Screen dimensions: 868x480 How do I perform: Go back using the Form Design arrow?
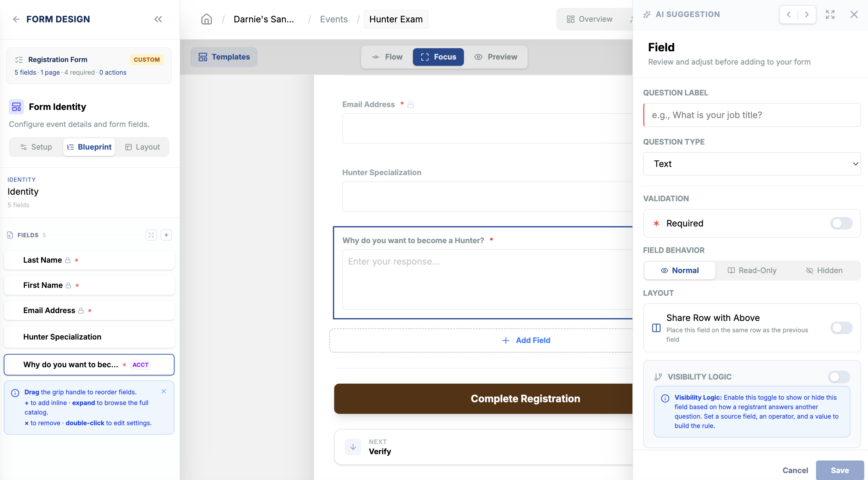16,19
